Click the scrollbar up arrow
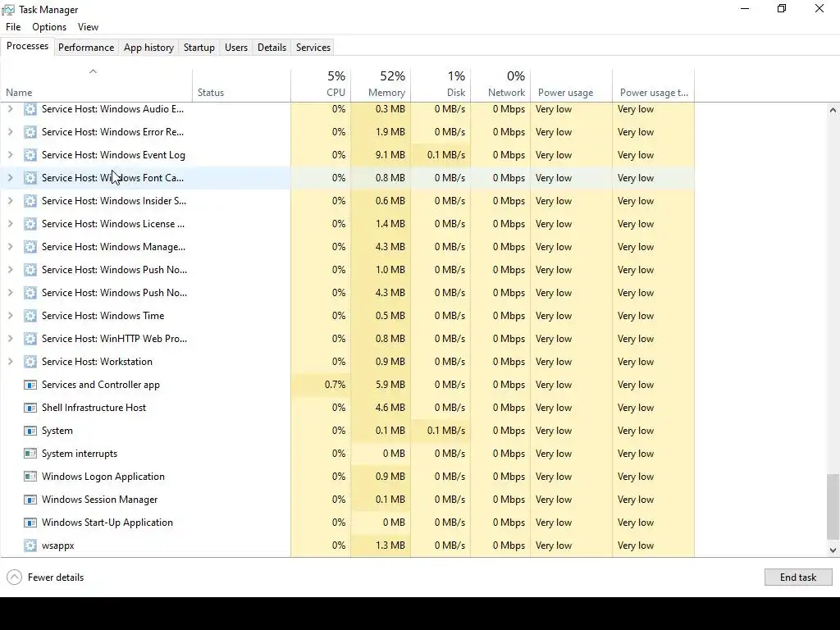The width and height of the screenshot is (840, 630). (833, 110)
